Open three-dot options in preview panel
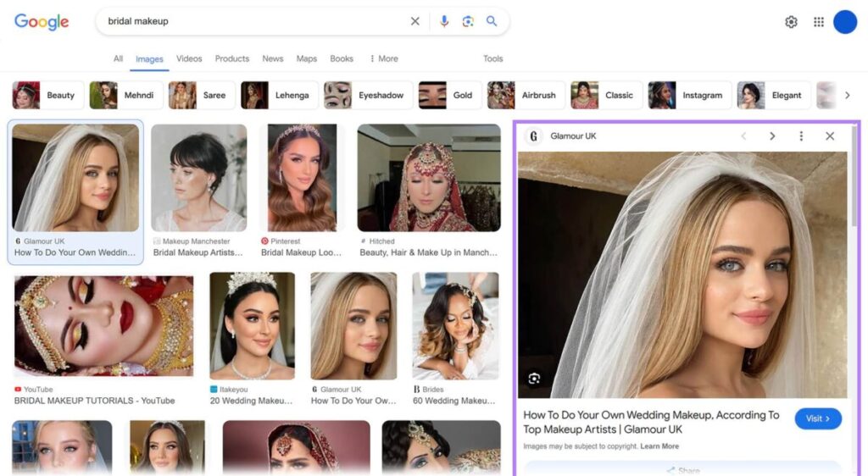The height and width of the screenshot is (476, 868). pos(801,136)
